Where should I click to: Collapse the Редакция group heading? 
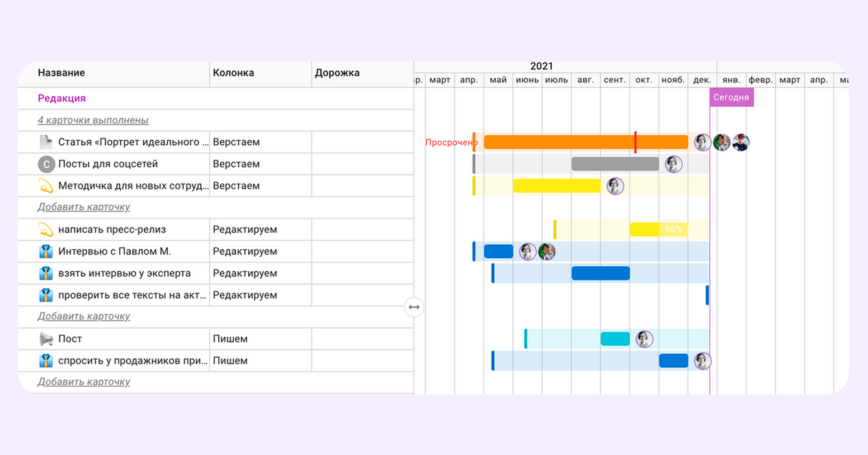(62, 98)
